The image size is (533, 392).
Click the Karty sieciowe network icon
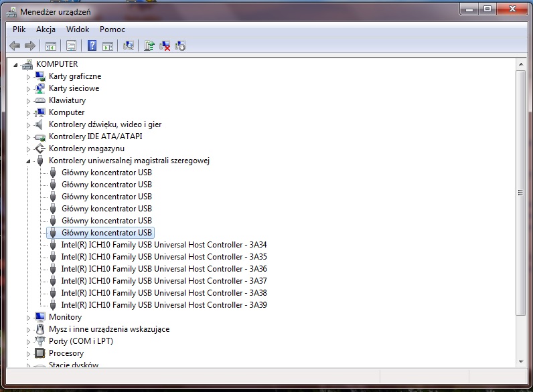[40, 88]
